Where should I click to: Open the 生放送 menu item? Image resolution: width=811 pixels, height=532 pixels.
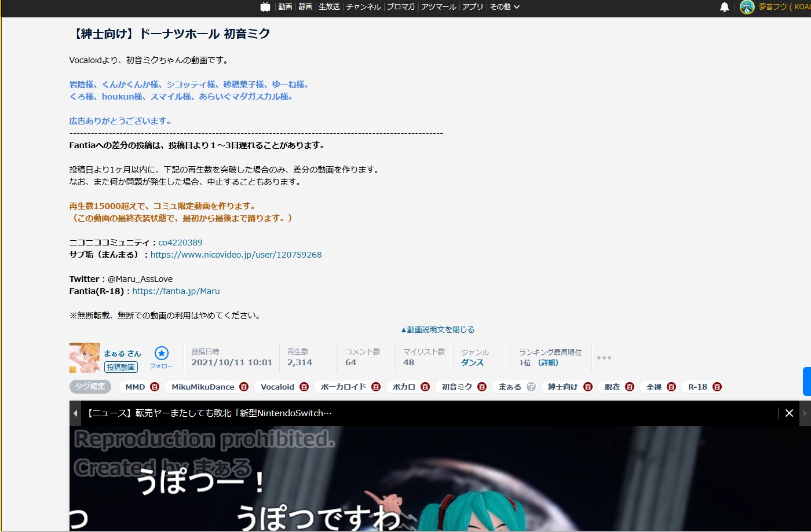pyautogui.click(x=329, y=7)
